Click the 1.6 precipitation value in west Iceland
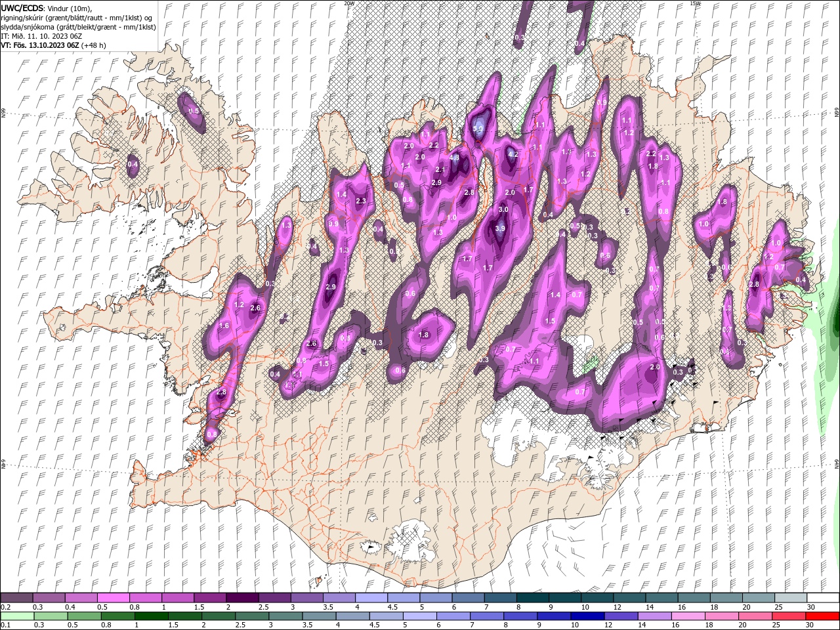Viewport: 840px width, 630px height. point(224,325)
